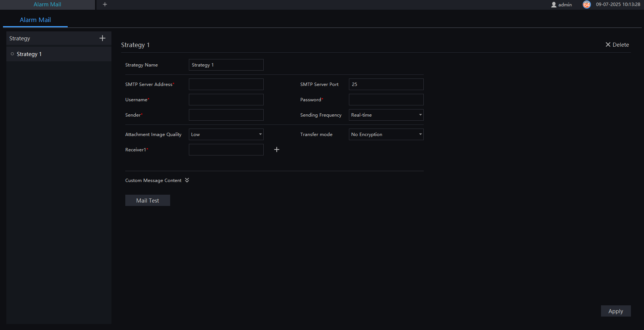Select the Alarm Mail sub tab
This screenshot has width=644, height=330.
tap(35, 20)
